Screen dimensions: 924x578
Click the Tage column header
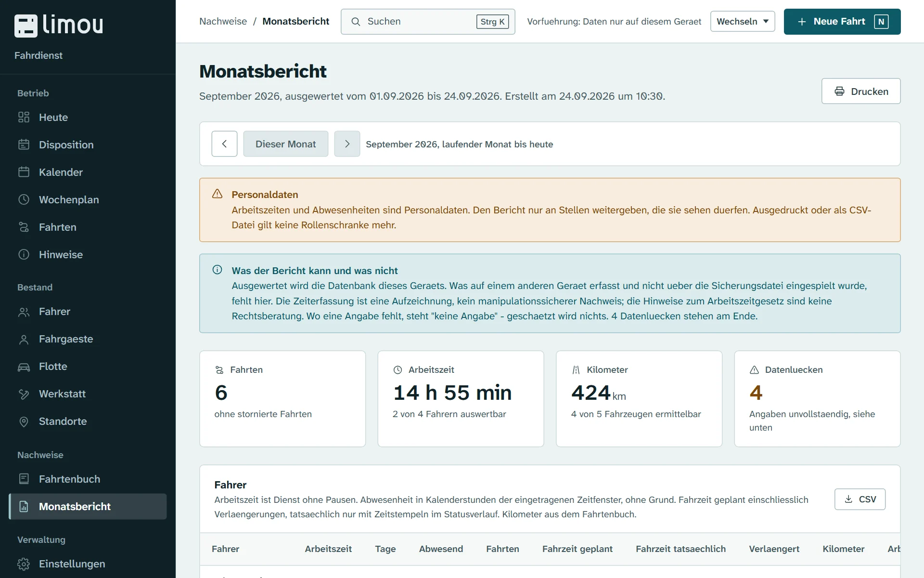click(385, 549)
